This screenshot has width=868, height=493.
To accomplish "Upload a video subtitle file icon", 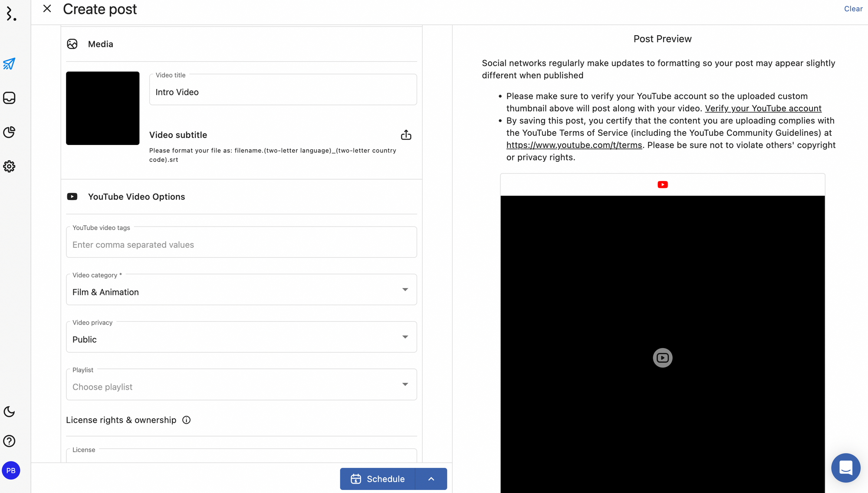I will coord(406,135).
